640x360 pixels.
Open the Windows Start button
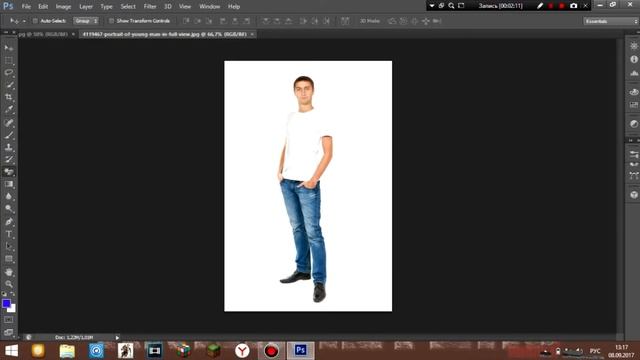(11, 351)
